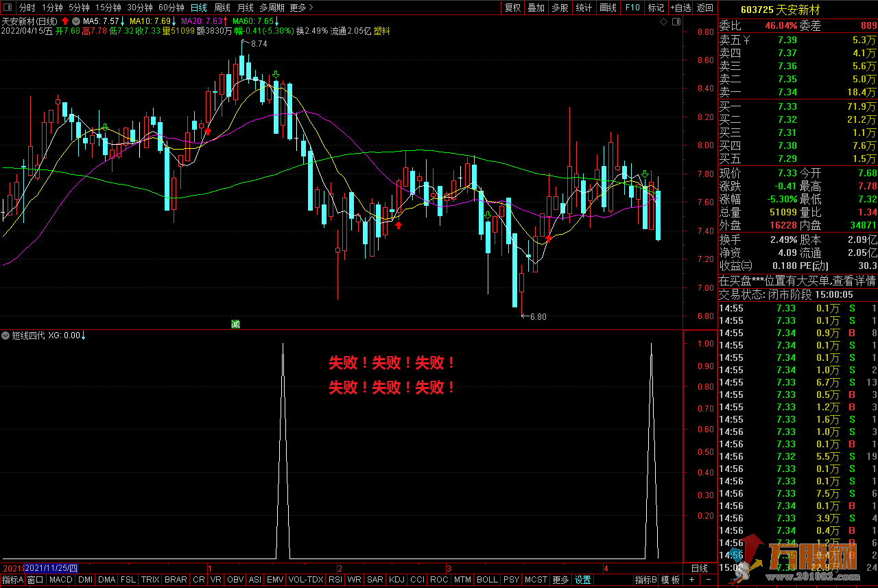Select the VR indicator
Screen dimensions: 878x588
tap(216, 580)
